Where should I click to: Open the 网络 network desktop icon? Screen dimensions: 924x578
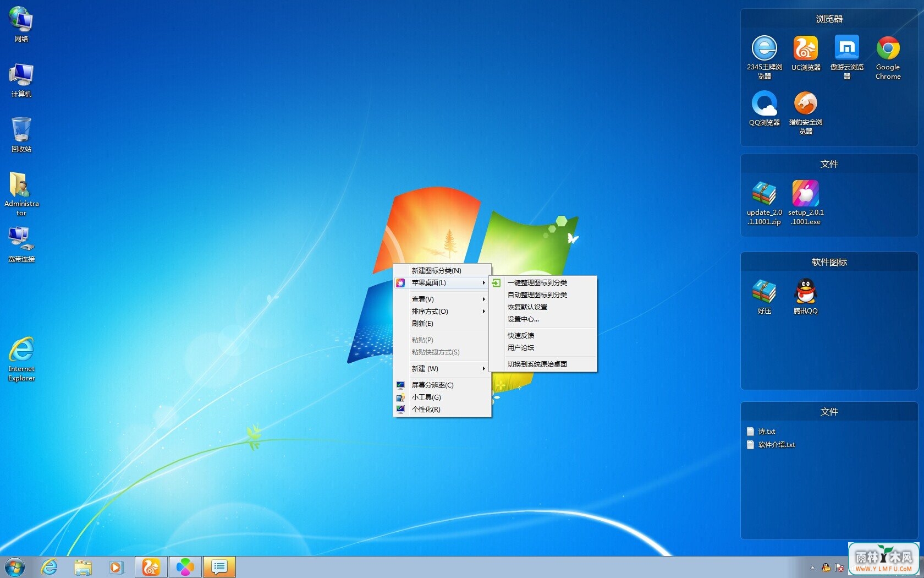[x=21, y=24]
